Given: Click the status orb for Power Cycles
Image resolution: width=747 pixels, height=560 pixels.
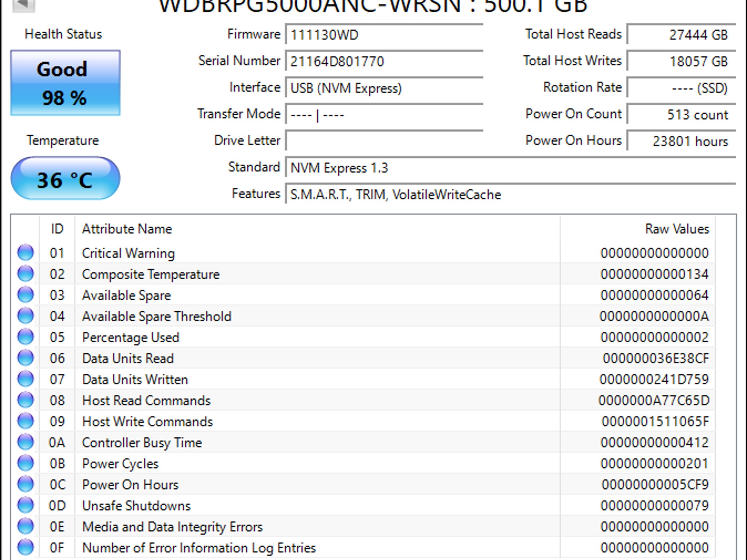Looking at the screenshot, I should pyautogui.click(x=26, y=463).
